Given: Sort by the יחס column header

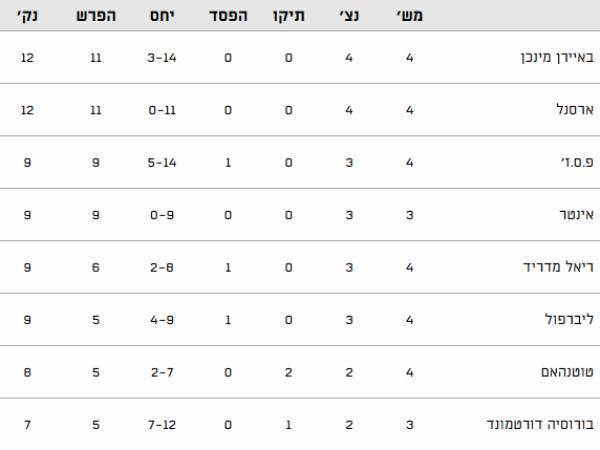Looking at the screenshot, I should (162, 16).
